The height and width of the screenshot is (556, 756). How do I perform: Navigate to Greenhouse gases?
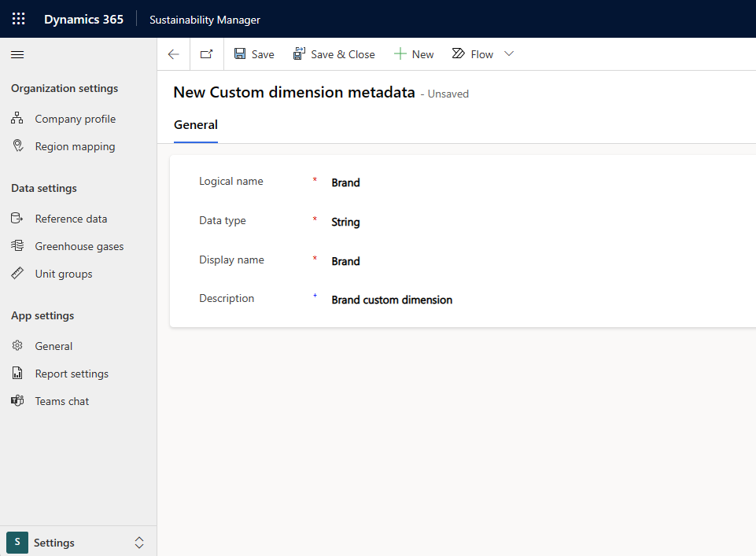click(x=79, y=246)
